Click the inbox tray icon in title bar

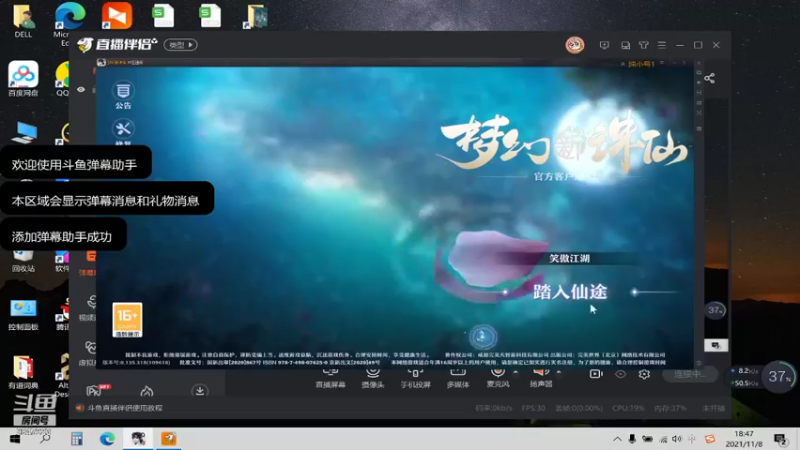[x=625, y=45]
